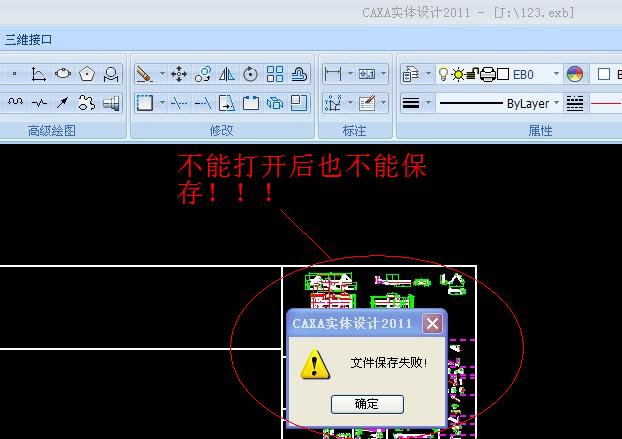Click the 文件保存失败! message text
The image size is (622, 439).
[x=389, y=362]
